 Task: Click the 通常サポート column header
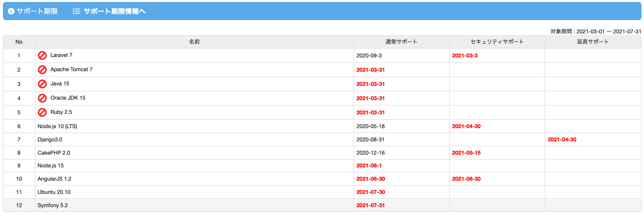pos(402,42)
